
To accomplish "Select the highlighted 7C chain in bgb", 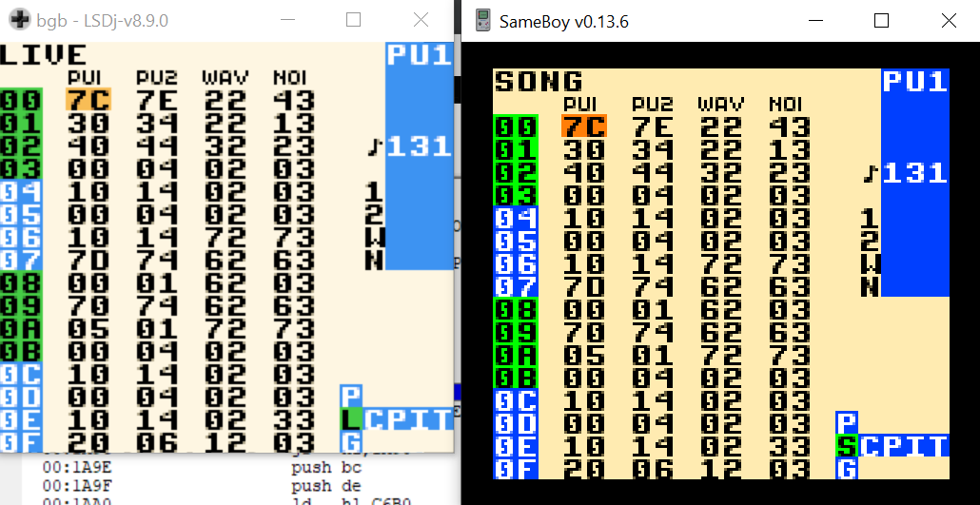I will coord(88,99).
